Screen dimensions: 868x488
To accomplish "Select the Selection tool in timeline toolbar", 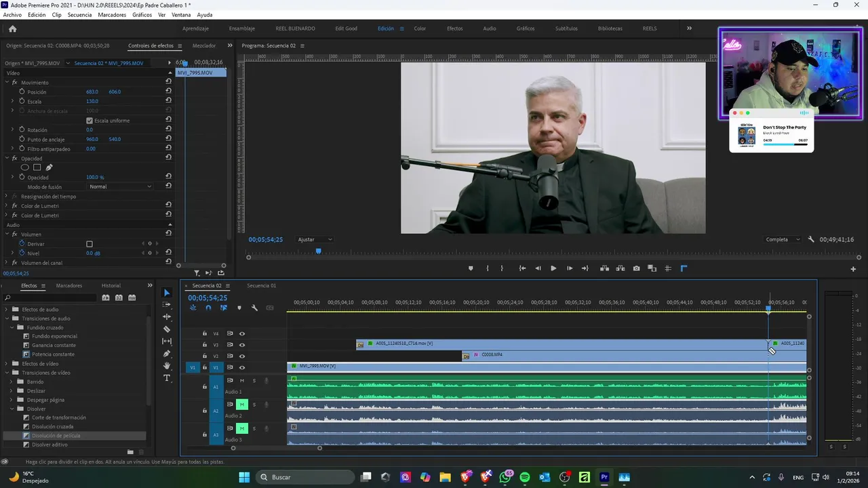I will 167,293.
